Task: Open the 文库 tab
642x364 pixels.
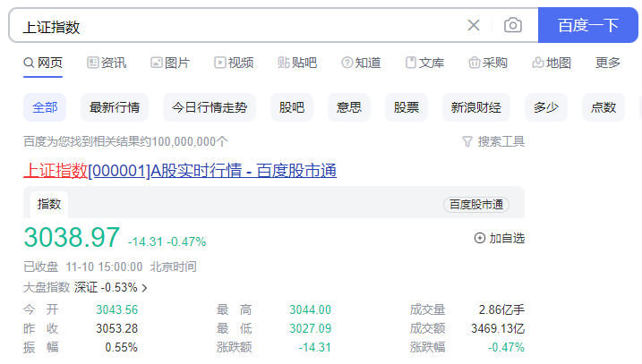Action: (x=424, y=63)
